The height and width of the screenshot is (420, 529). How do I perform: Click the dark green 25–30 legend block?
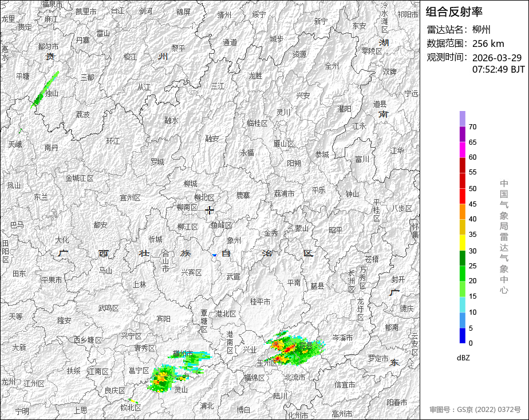(x=463, y=258)
